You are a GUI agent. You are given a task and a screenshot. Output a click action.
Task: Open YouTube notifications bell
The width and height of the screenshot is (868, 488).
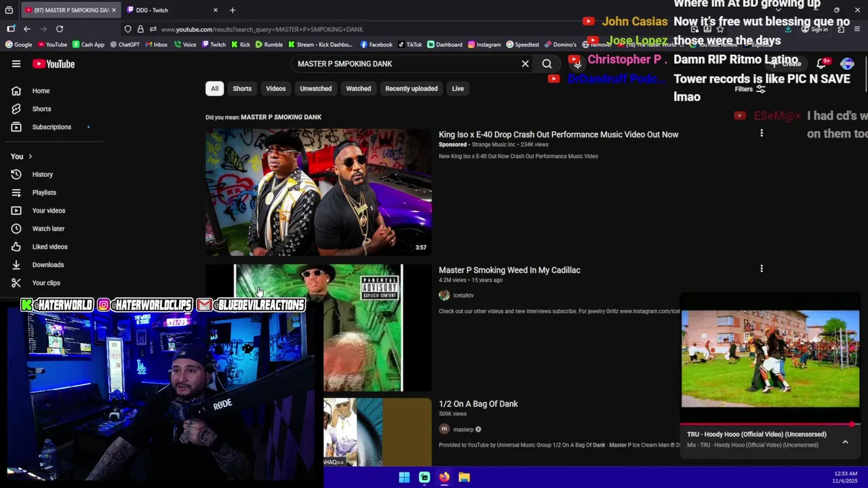tap(821, 64)
